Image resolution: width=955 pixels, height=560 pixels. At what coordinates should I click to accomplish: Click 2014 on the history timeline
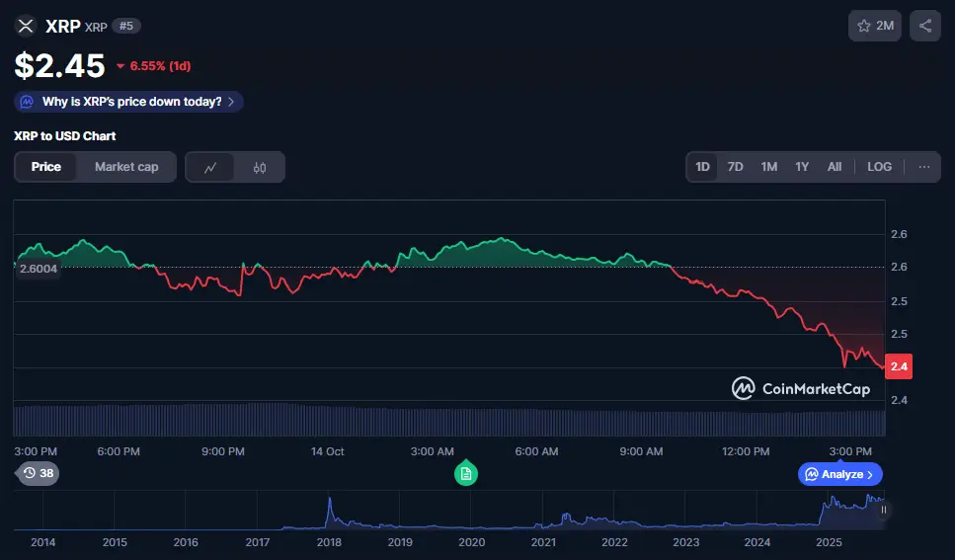coord(43,542)
